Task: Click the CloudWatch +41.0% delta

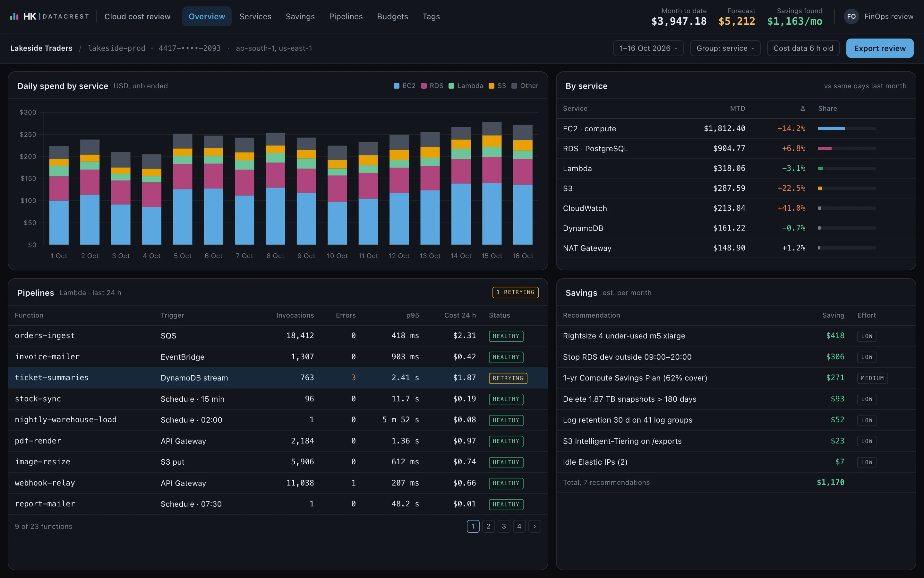Action: 791,208
